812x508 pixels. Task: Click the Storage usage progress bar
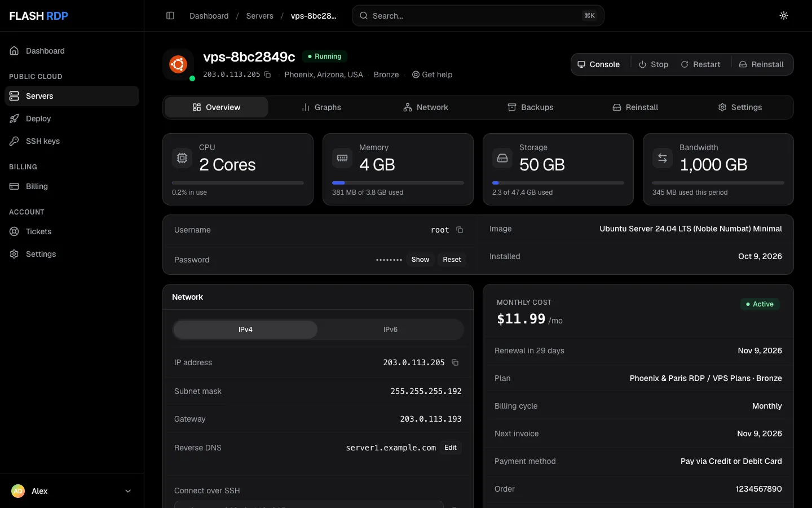click(x=558, y=183)
